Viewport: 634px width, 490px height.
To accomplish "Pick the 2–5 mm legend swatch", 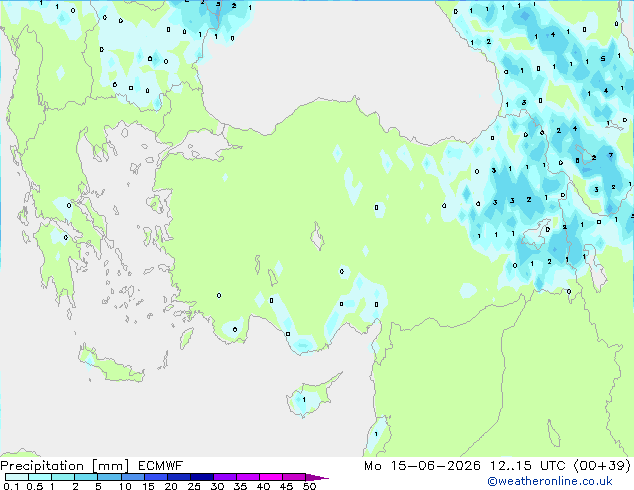I will (x=86, y=477).
